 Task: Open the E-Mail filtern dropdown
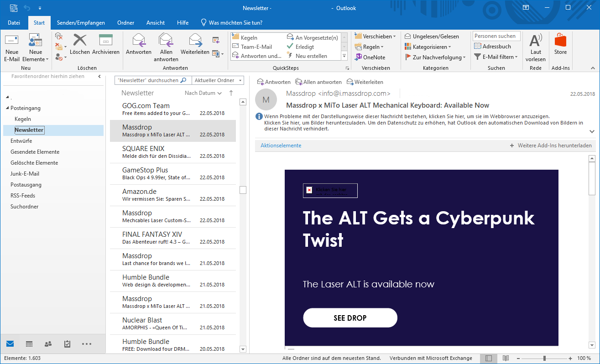click(x=496, y=57)
